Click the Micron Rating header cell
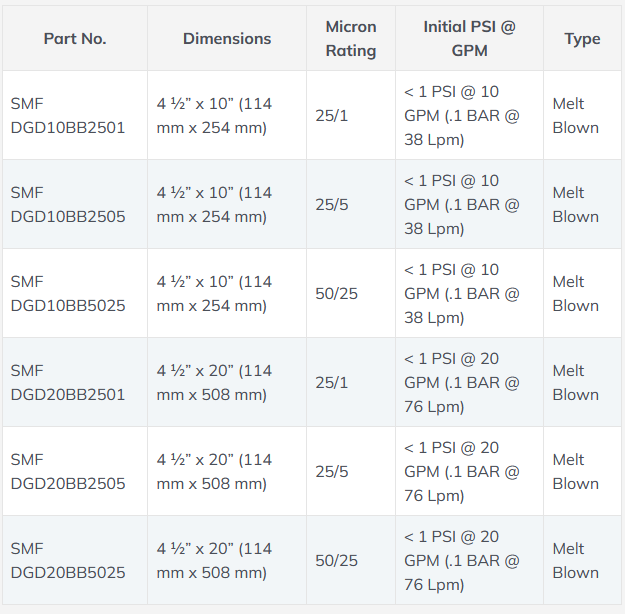The image size is (625, 614). [351, 39]
